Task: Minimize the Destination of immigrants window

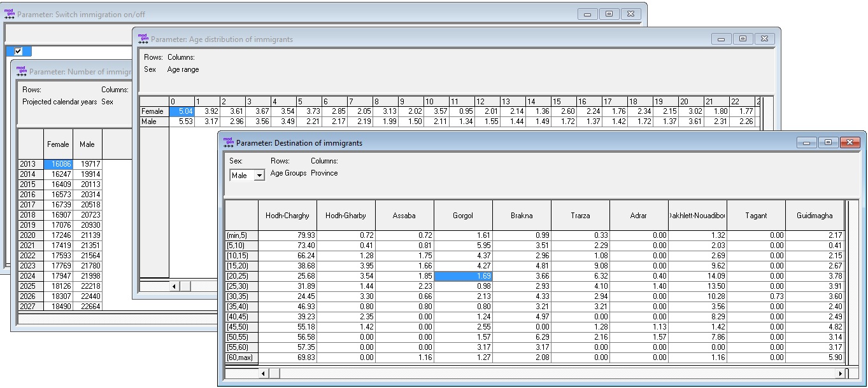Action: pyautogui.click(x=807, y=142)
